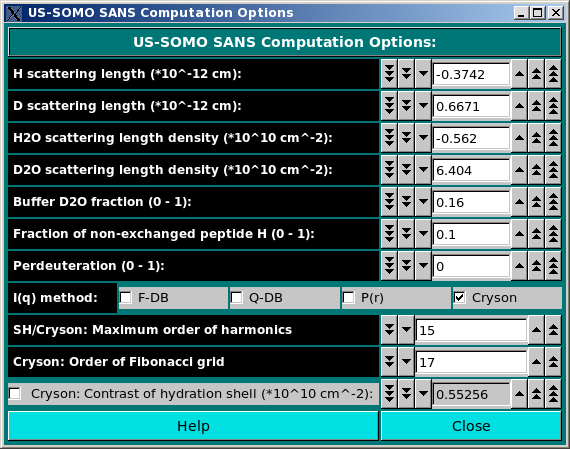Uncheck the Cryson I(q) method
Viewport: 570px width, 449px height.
point(459,298)
